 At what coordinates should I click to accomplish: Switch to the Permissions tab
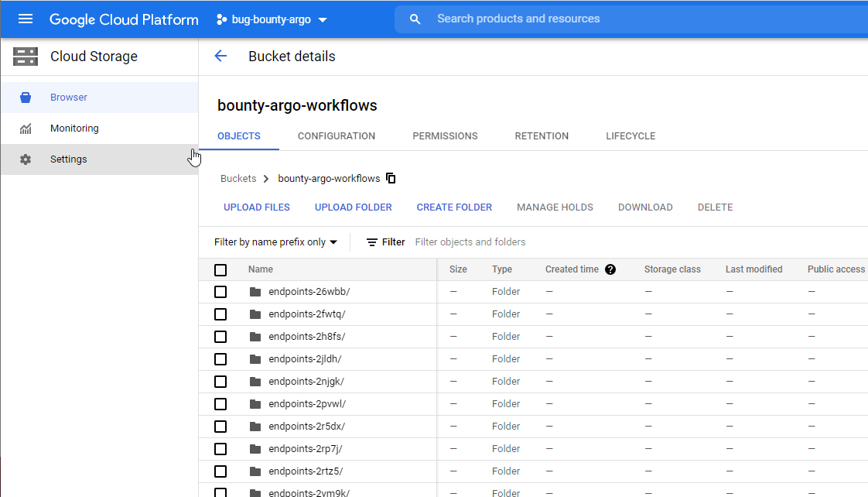[445, 136]
